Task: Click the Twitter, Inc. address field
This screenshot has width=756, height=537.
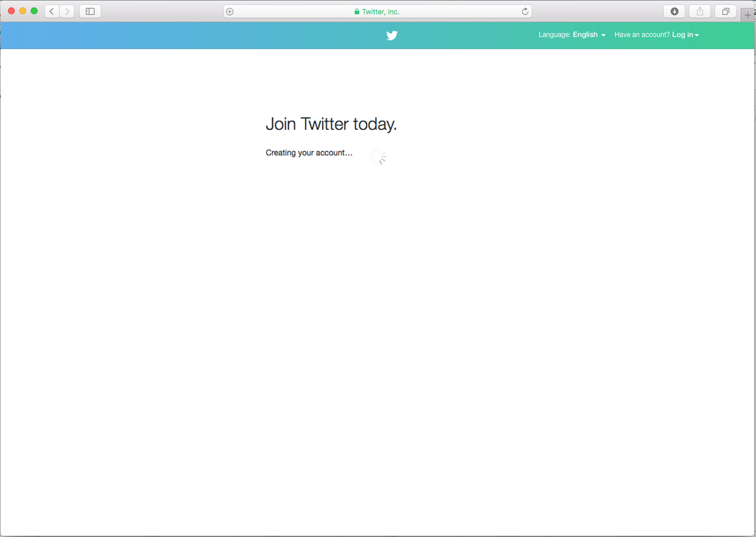Action: pyautogui.click(x=377, y=11)
